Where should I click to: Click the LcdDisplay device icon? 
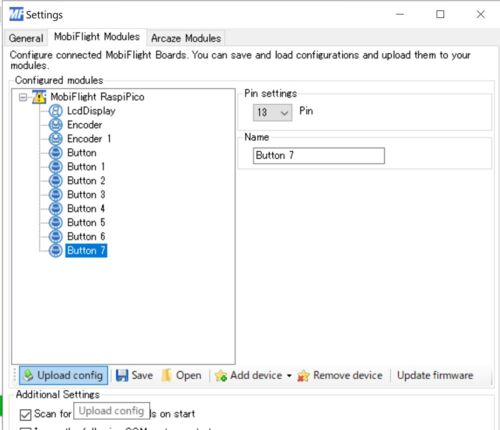point(55,111)
